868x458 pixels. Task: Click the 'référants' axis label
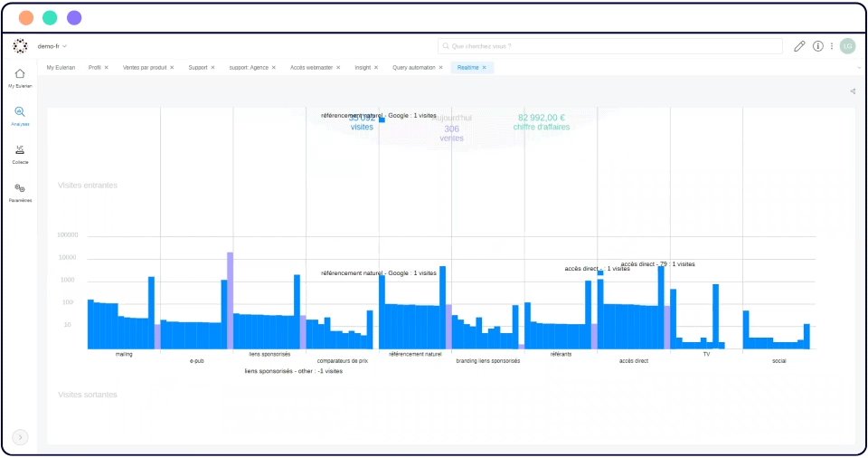[x=561, y=354]
